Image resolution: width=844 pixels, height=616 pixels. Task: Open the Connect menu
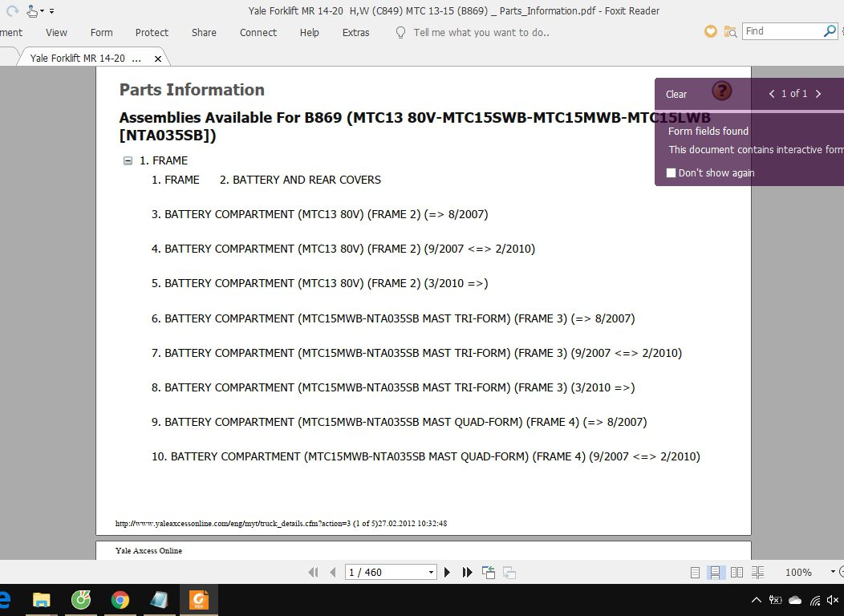point(258,32)
